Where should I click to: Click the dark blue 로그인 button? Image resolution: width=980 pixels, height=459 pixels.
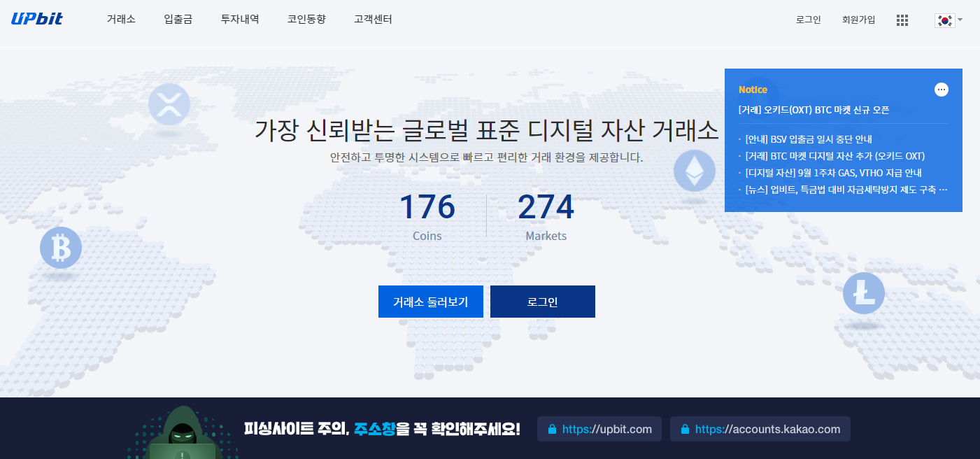543,302
